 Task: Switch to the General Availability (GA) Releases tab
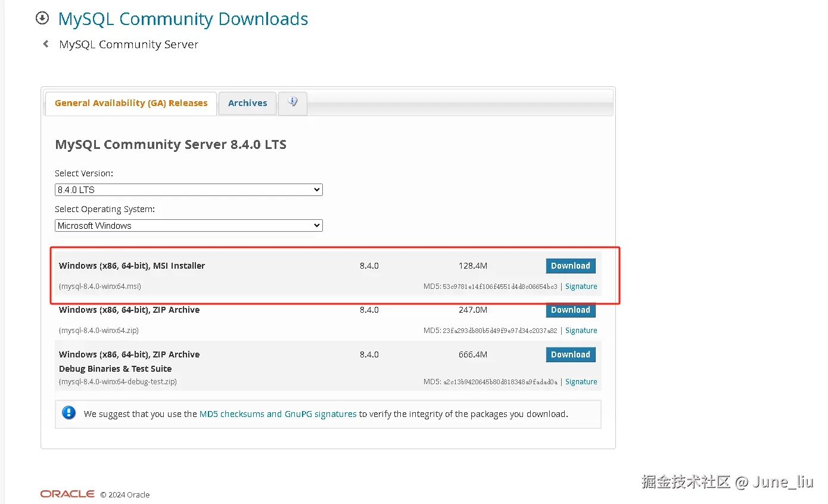click(131, 104)
